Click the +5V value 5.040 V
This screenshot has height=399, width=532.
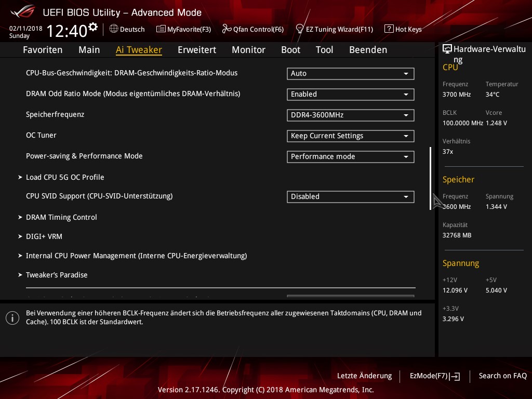496,290
